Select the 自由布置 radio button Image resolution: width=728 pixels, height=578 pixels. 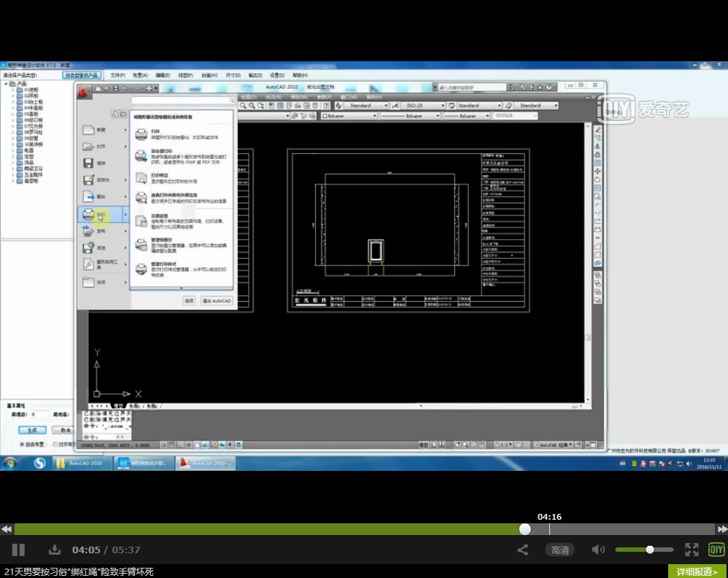point(21,445)
